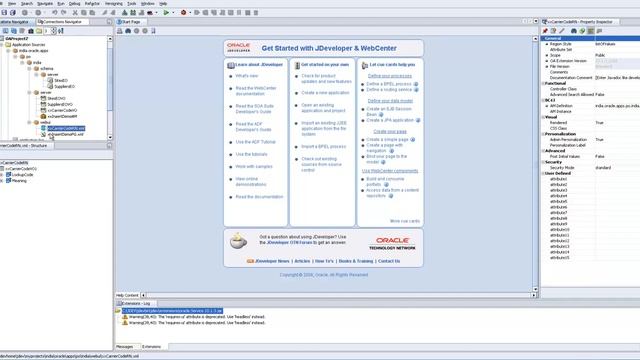Click the pencil edit icon in Property Inspector
This screenshot has height=360, width=640.
[x=562, y=31]
